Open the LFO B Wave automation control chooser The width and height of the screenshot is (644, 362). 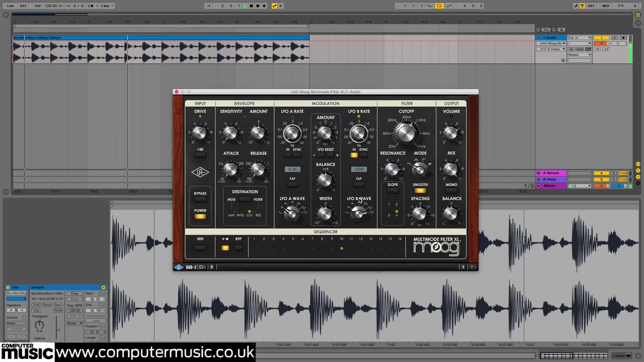pos(551,49)
